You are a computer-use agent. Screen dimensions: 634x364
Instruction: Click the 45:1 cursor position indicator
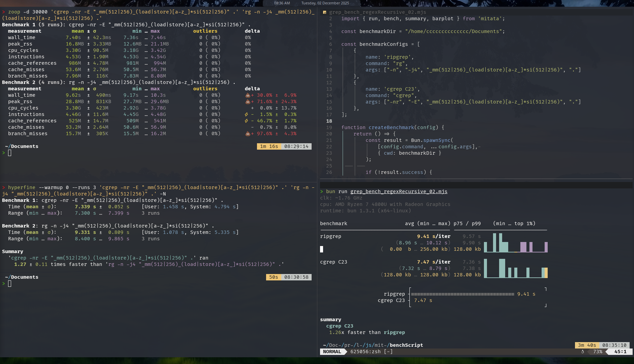click(620, 352)
